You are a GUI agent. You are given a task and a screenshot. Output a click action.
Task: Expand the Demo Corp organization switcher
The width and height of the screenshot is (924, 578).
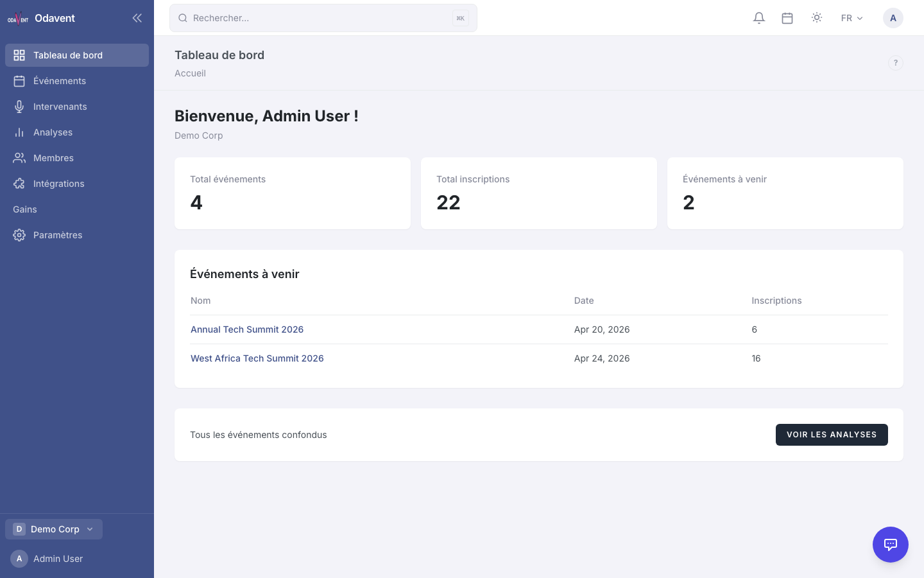coord(54,529)
